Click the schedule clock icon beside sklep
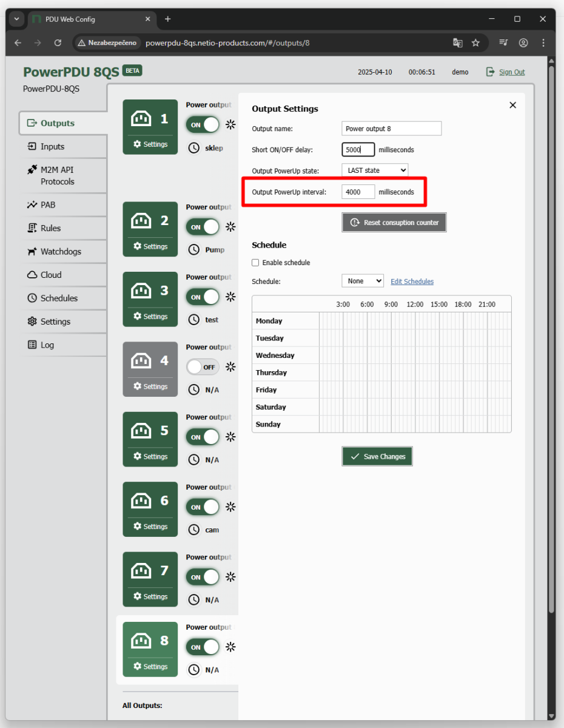Image resolution: width=564 pixels, height=728 pixels. pos(193,147)
